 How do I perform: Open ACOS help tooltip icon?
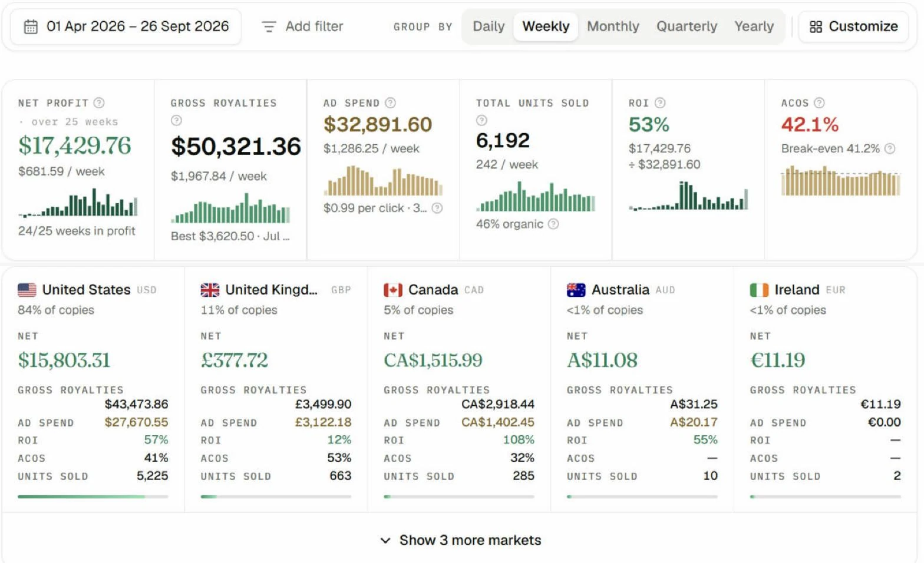click(819, 102)
